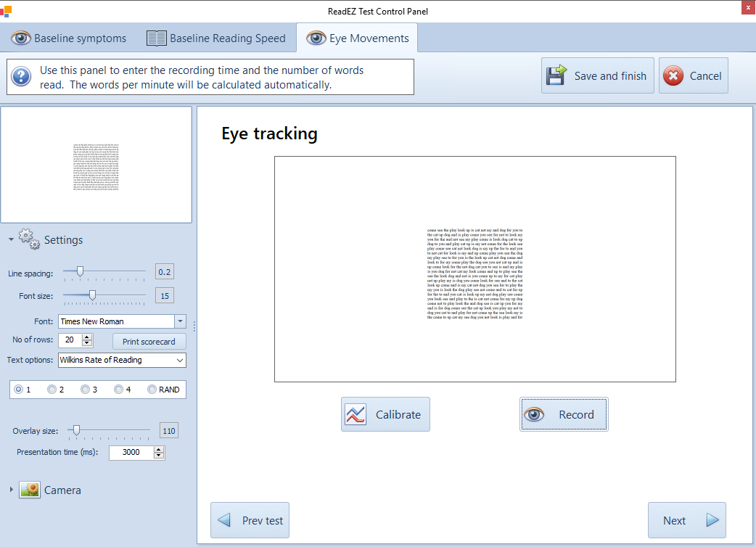Click the left arrow Prev test icon
Screen dimensions: 756x547
pyautogui.click(x=224, y=520)
